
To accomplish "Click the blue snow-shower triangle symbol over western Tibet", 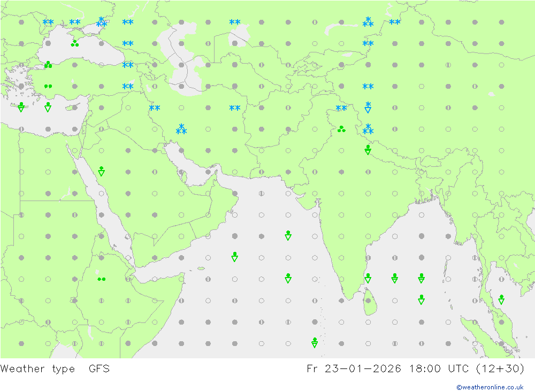I will point(368,107).
